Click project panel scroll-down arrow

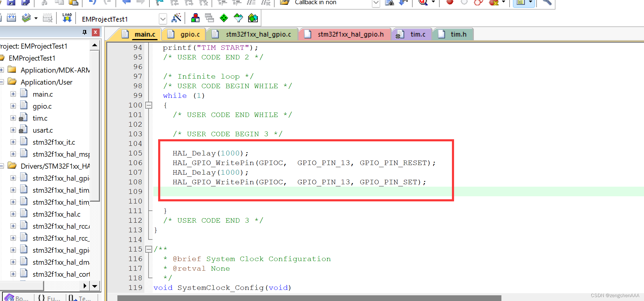[95, 286]
